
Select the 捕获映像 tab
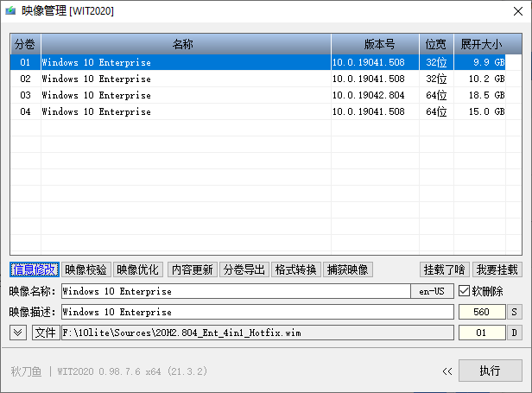tap(348, 269)
